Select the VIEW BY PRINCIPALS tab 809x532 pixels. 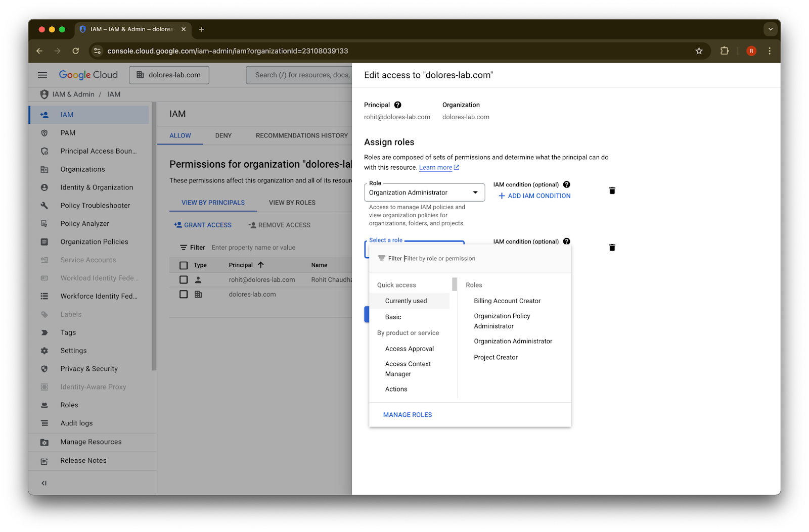[x=213, y=203]
